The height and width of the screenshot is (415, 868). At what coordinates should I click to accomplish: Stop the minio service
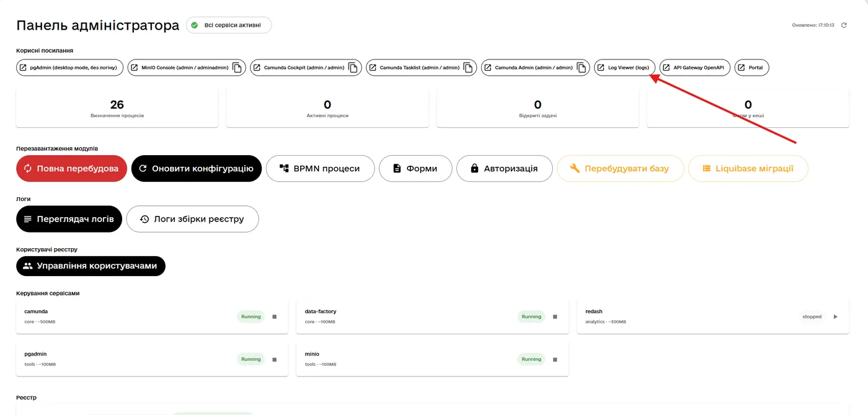pyautogui.click(x=556, y=359)
